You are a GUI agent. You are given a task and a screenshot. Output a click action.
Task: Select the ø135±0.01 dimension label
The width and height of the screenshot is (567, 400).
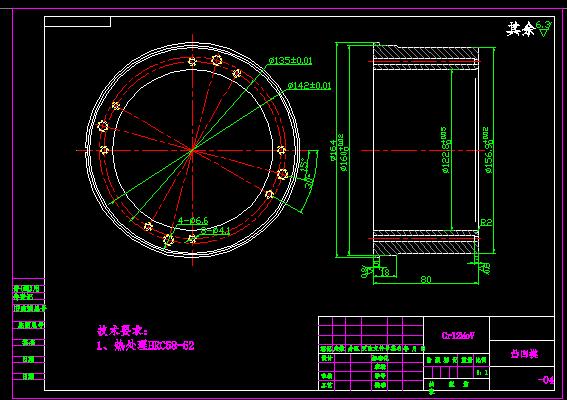pyautogui.click(x=290, y=60)
